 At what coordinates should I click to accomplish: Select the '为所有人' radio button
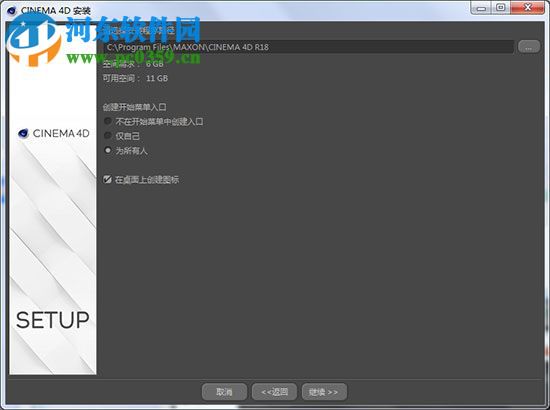coord(108,150)
